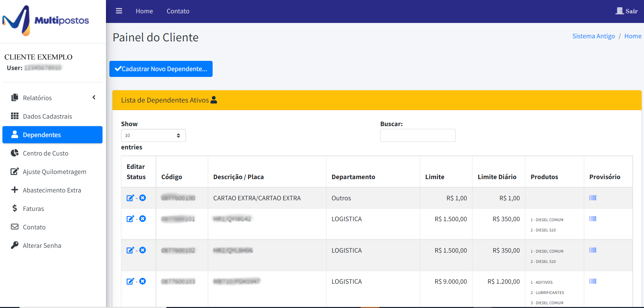The image size is (644, 308).
Task: Open Home in the top navigation bar
Action: [144, 11]
